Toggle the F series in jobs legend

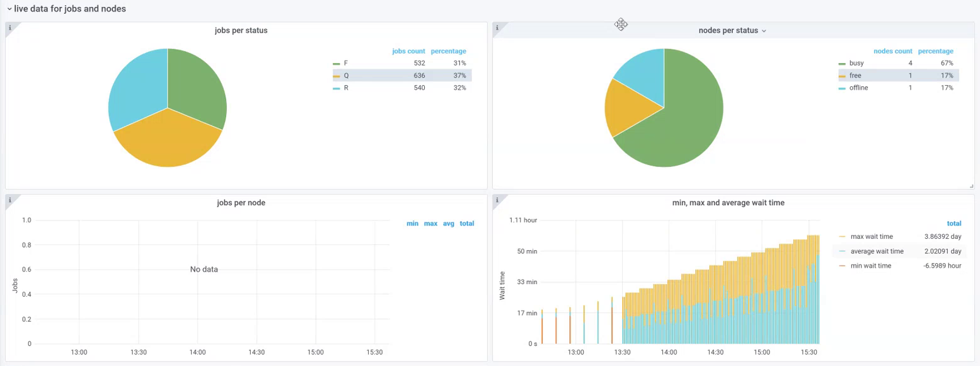click(345, 64)
